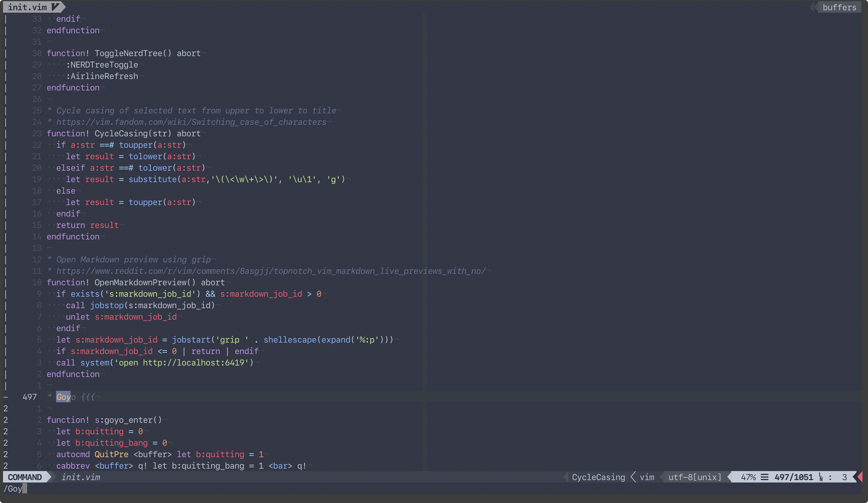
Task: Click the arrow separator before CycleCasing
Action: 566,477
